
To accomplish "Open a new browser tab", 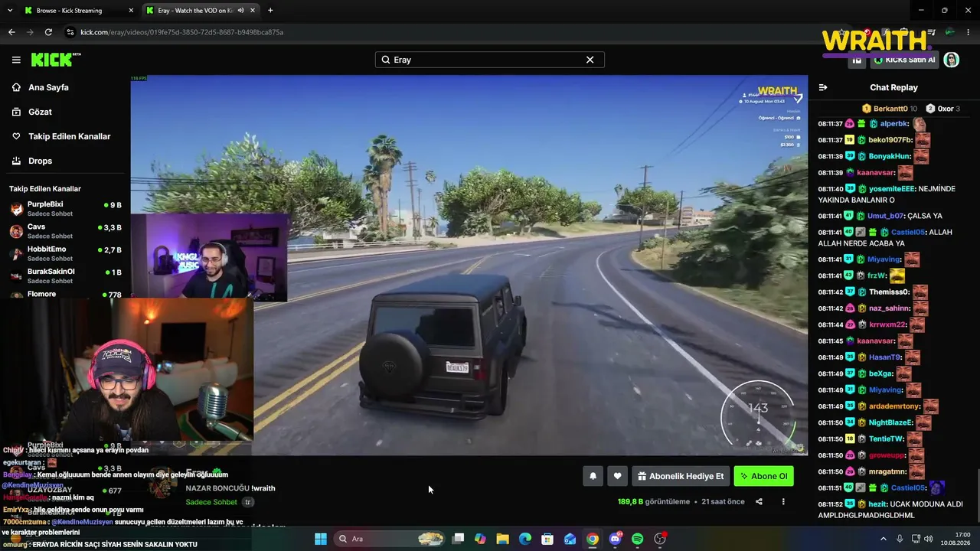I will pos(270,11).
